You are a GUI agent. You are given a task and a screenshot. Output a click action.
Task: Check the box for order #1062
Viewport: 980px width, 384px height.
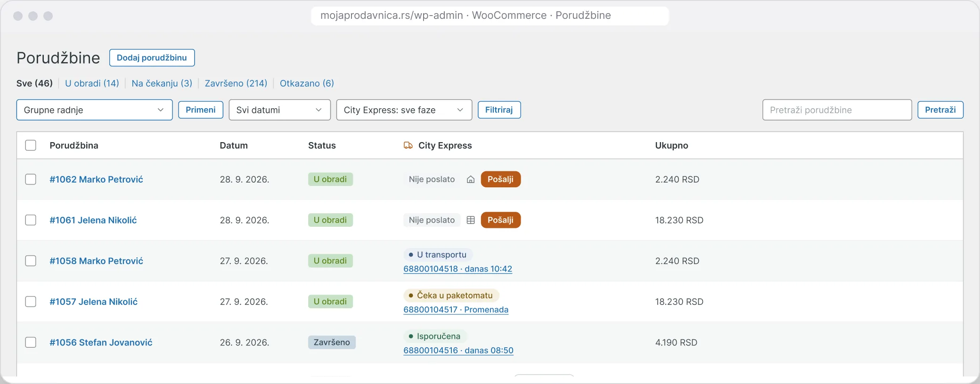click(x=31, y=179)
